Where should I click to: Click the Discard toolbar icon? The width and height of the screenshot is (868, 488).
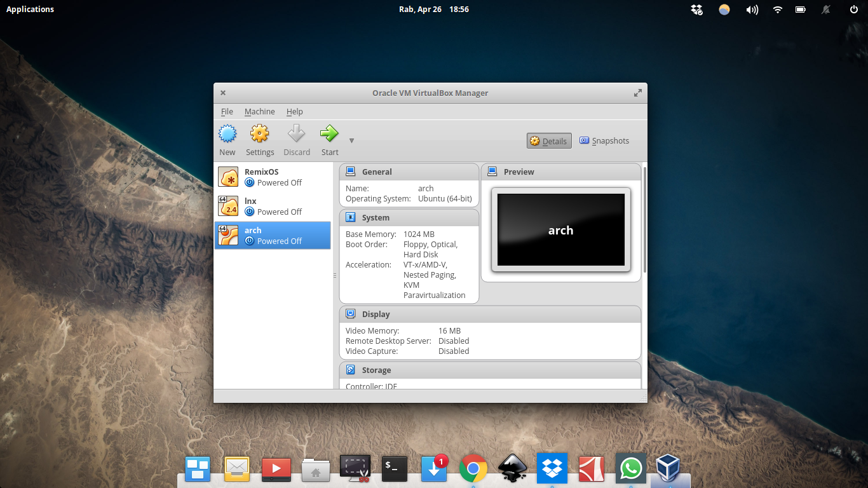tap(296, 139)
